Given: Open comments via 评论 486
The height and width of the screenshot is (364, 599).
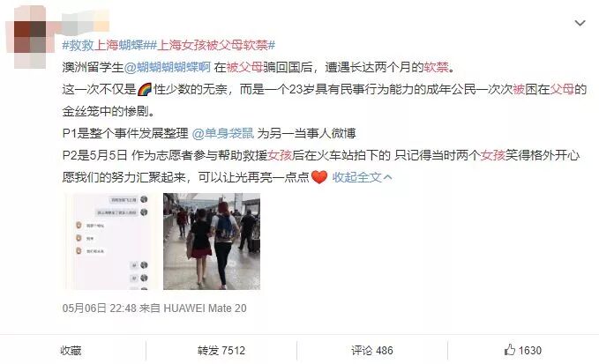Looking at the screenshot, I should [372, 350].
